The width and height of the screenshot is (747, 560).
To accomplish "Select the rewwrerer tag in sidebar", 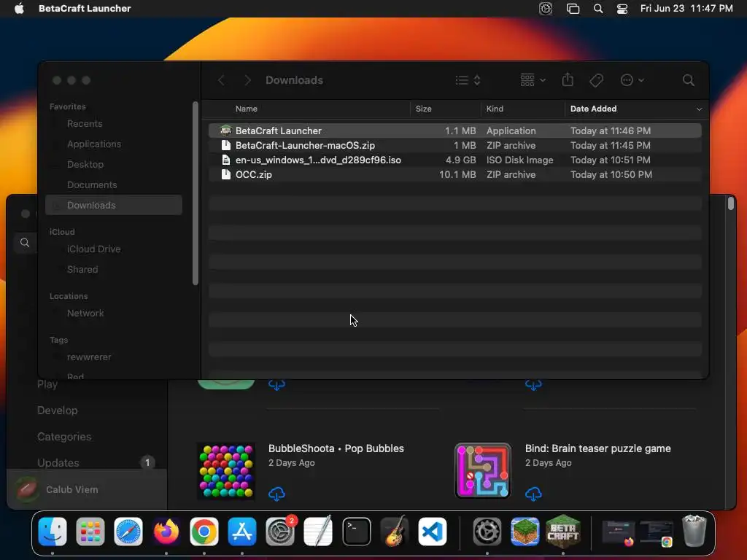I will pos(89,357).
